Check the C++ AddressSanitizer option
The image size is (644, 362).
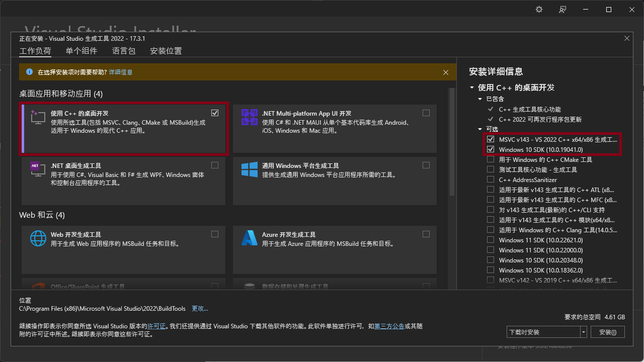tap(491, 179)
